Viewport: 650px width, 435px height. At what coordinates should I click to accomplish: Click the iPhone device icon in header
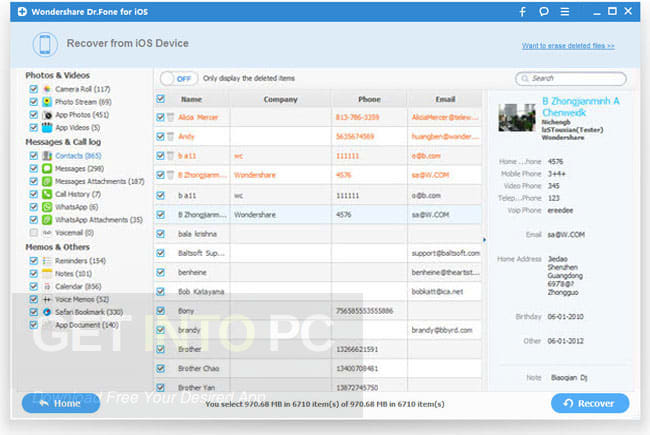45,44
